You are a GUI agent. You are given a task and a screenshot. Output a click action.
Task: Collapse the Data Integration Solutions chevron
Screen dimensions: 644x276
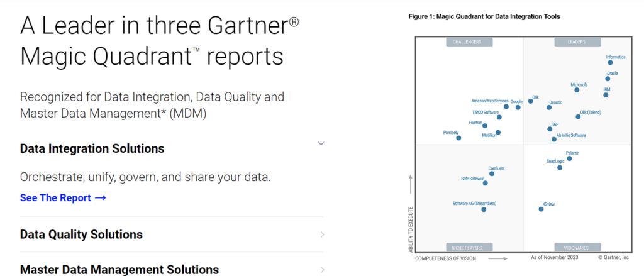coord(321,143)
